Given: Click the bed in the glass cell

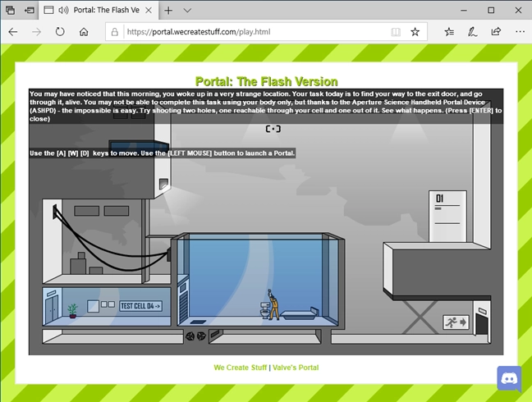Looking at the screenshot, I should (300, 314).
